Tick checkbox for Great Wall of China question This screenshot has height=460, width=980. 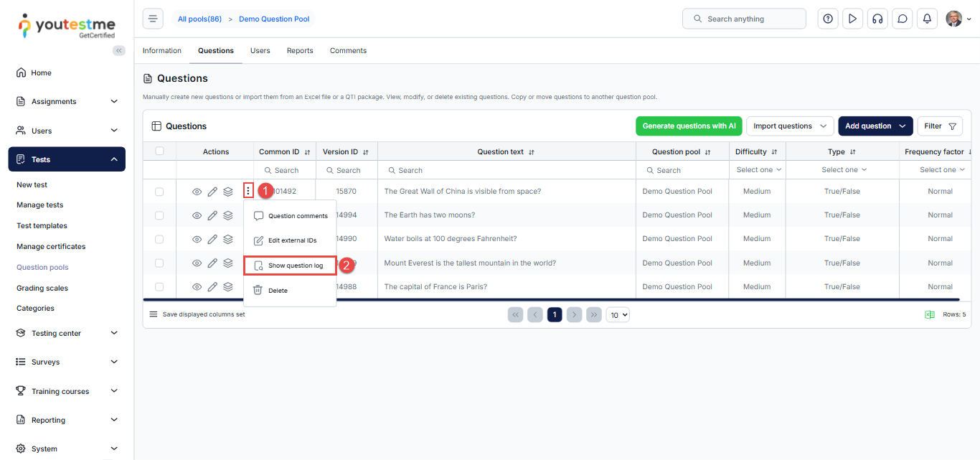point(159,192)
